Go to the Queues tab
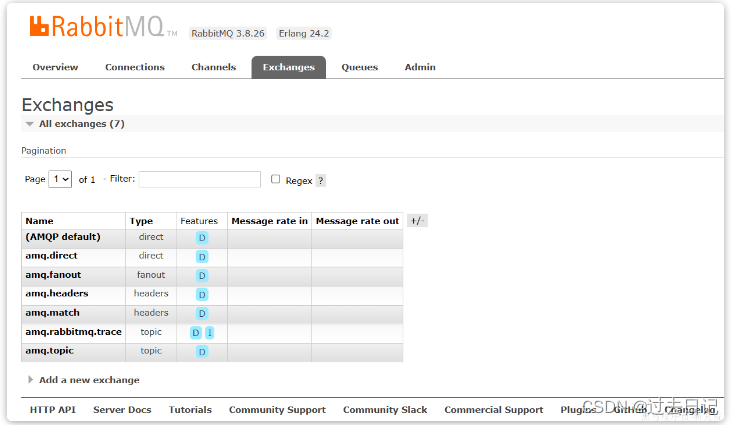This screenshot has width=734, height=425. 360,67
